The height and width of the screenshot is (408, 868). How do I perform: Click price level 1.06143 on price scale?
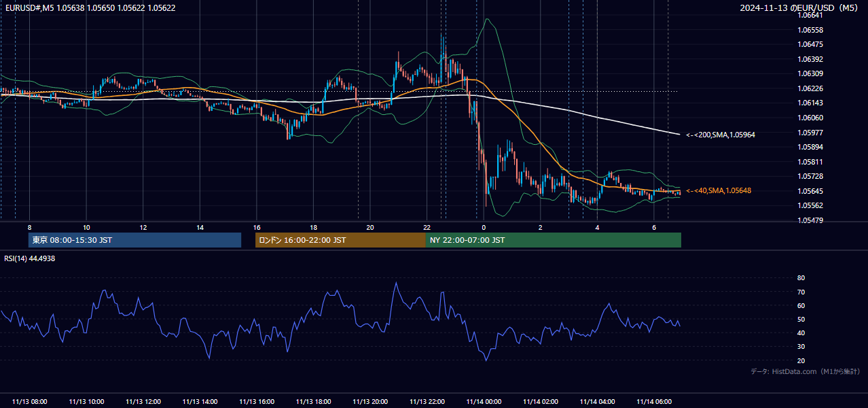point(810,103)
